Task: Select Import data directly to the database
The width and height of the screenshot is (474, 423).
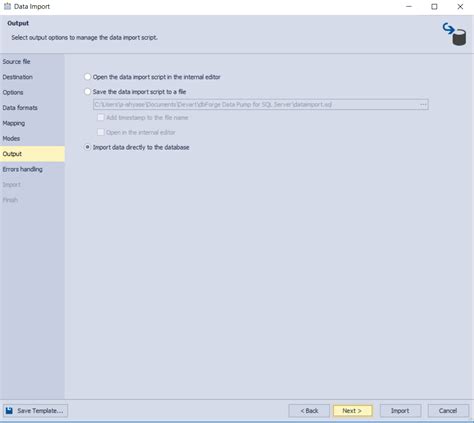Action: click(87, 147)
